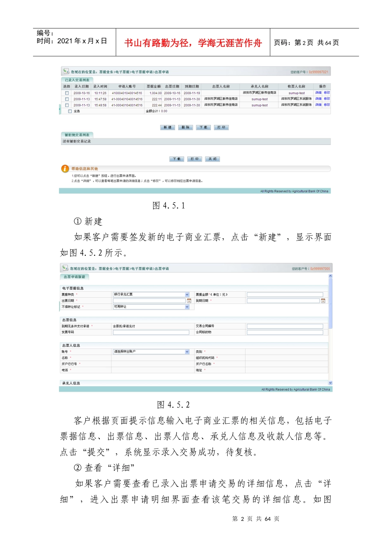The image size is (392, 555).
Task: Open 详细 for the 222.44 amount record
Action: [318, 105]
